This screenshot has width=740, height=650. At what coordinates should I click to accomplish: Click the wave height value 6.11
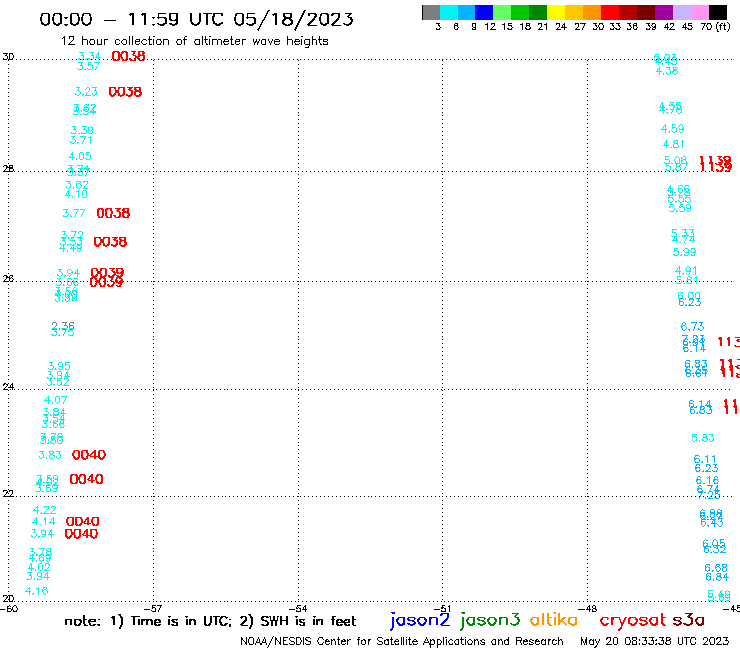point(705,459)
